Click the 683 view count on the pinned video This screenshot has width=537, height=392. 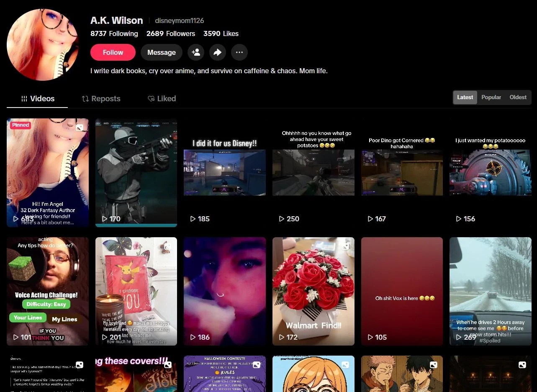[27, 219]
